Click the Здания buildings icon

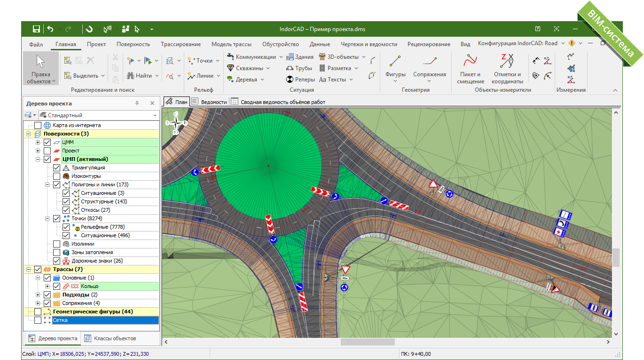[291, 57]
